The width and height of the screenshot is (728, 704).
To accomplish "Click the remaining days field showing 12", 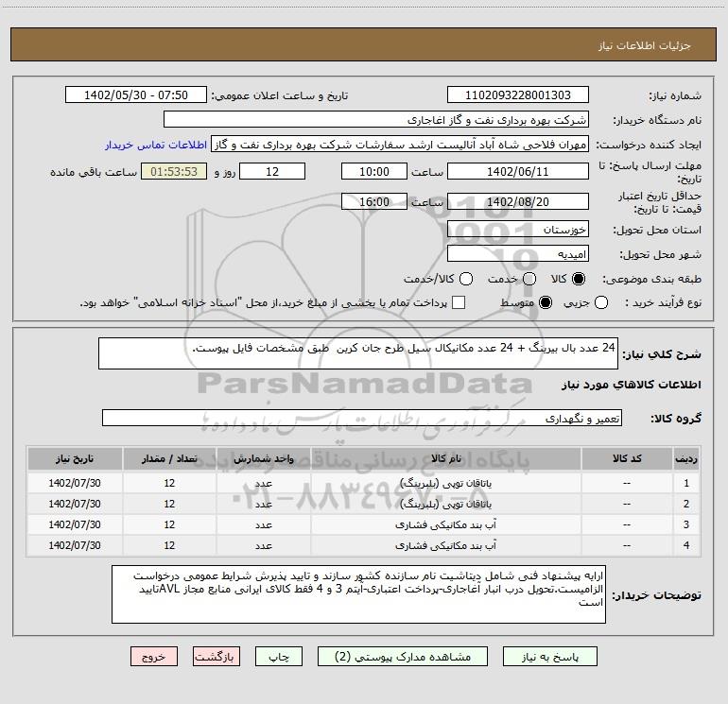I will pos(272,171).
